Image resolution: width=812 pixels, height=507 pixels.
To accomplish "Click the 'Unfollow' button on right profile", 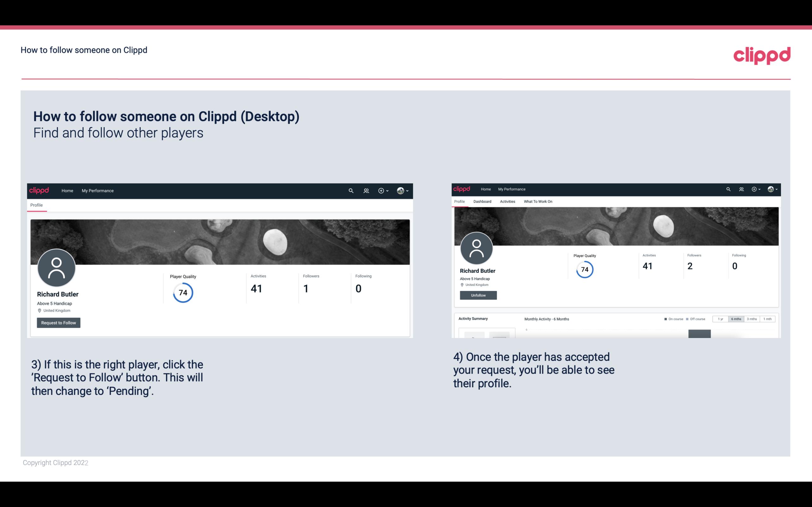I will click(477, 295).
